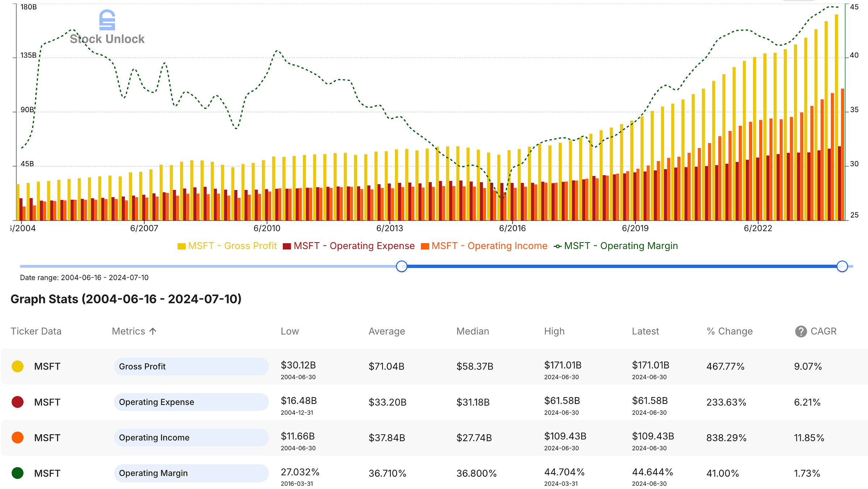Click Operating Margin % change 41.00%
The width and height of the screenshot is (868, 489).
click(x=723, y=473)
